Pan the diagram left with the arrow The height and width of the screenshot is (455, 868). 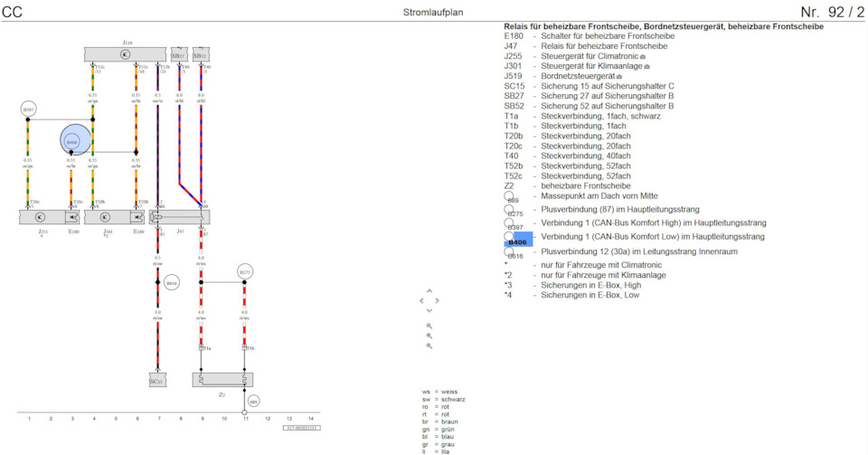point(421,300)
